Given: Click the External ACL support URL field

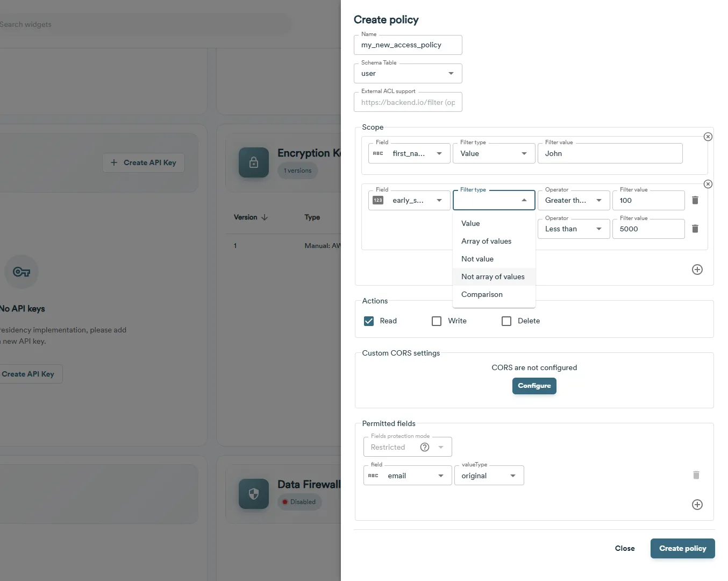Looking at the screenshot, I should [x=408, y=102].
